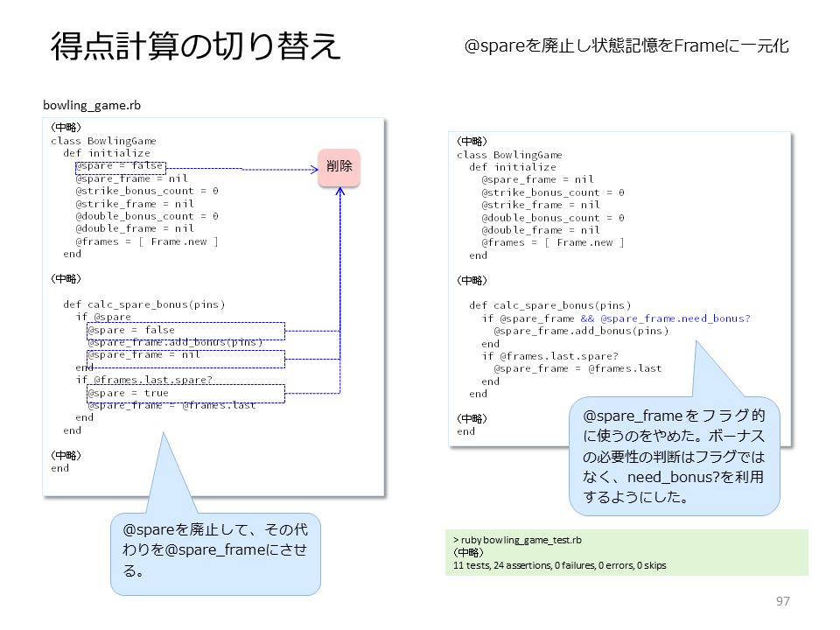Click the callout about using need_bonus? instead of a flag

pos(674,456)
